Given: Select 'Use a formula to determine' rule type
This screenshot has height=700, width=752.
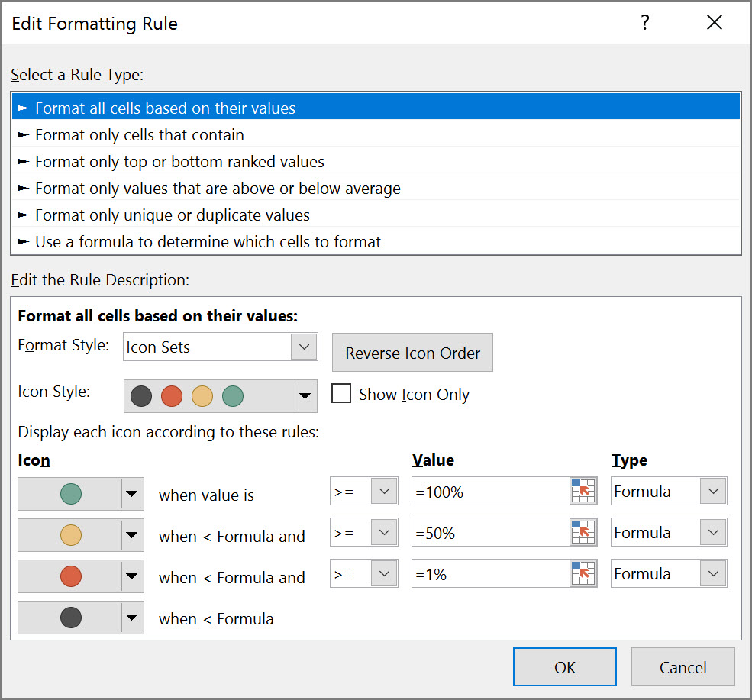Looking at the screenshot, I should pos(208,242).
